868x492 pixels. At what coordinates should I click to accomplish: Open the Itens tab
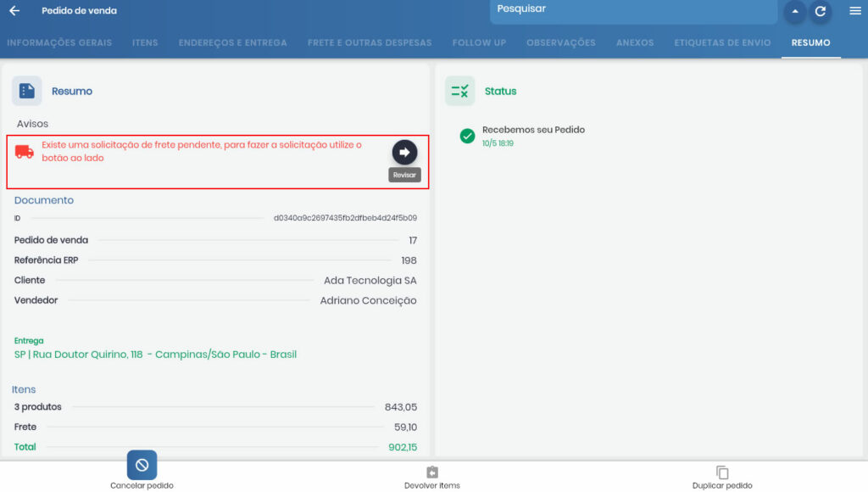coord(145,42)
